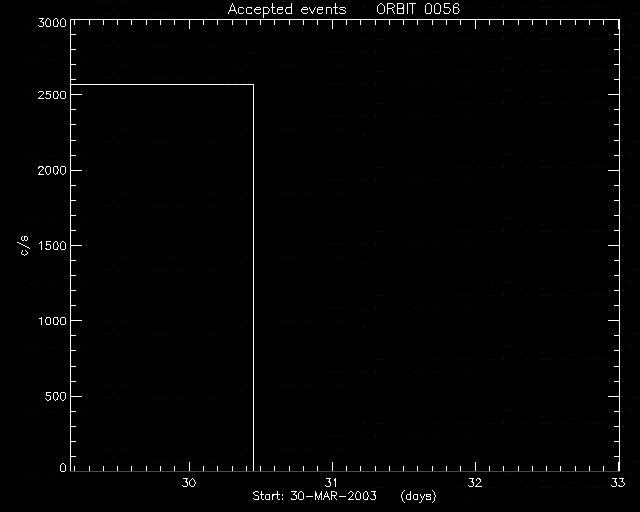The width and height of the screenshot is (640, 512).
Task: Click the y-axis label '2500'
Action: [52, 95]
